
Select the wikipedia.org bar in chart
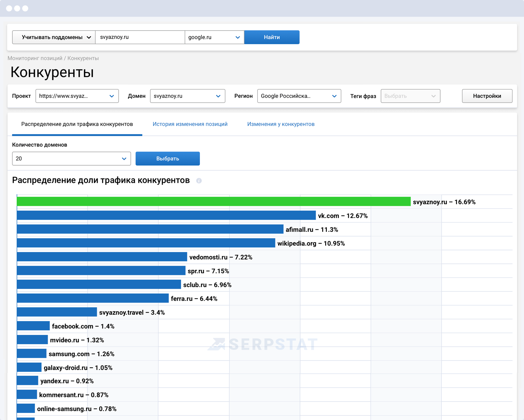[x=146, y=243]
